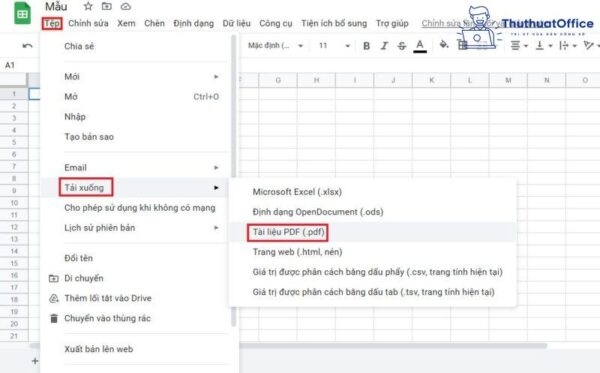Viewport: 600px width, 373px height.
Task: Open the Chèn menu
Action: [154, 24]
